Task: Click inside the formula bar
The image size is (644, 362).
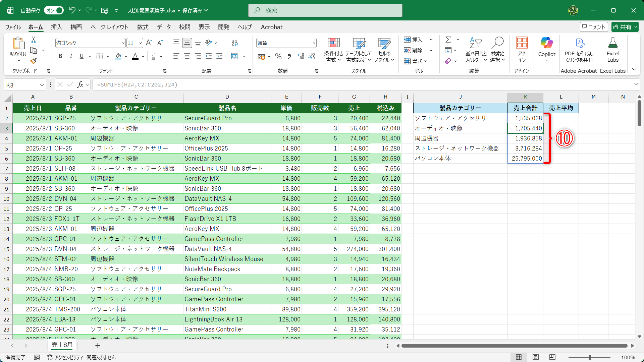Action: click(235, 84)
